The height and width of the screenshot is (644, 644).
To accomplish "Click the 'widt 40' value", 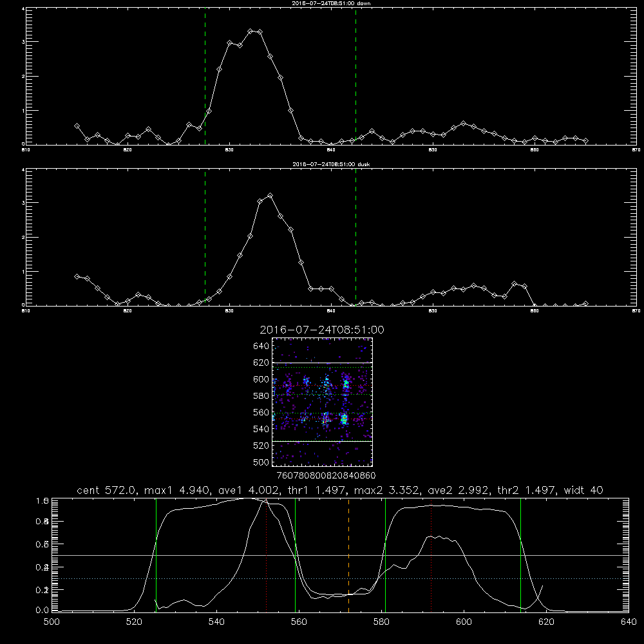I will point(583,490).
